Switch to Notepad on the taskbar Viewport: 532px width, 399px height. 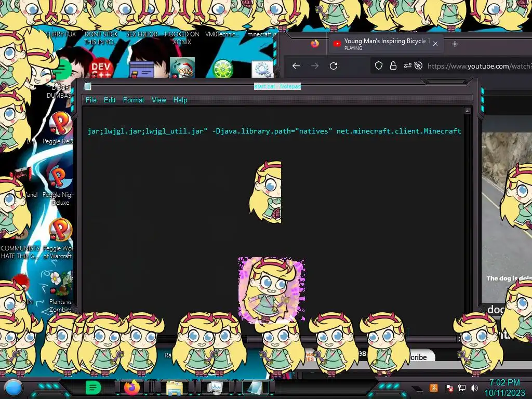pos(255,388)
